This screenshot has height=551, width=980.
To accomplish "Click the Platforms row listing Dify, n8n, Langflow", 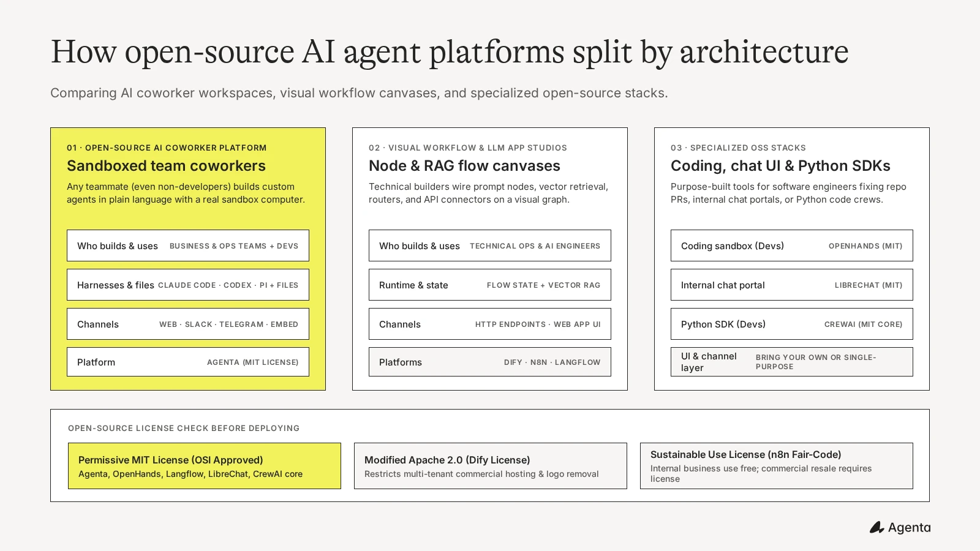I will (490, 362).
